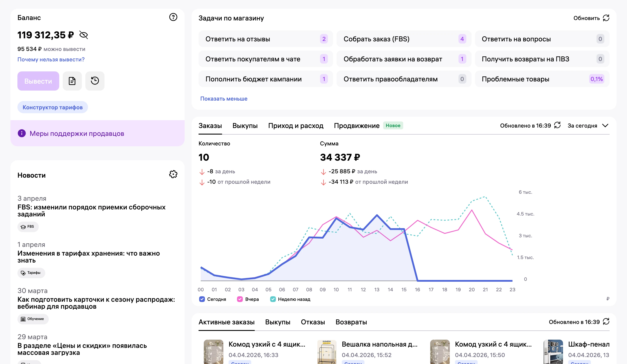Hide the balance with the crossed-eye icon
The height and width of the screenshot is (364, 627).
click(84, 35)
